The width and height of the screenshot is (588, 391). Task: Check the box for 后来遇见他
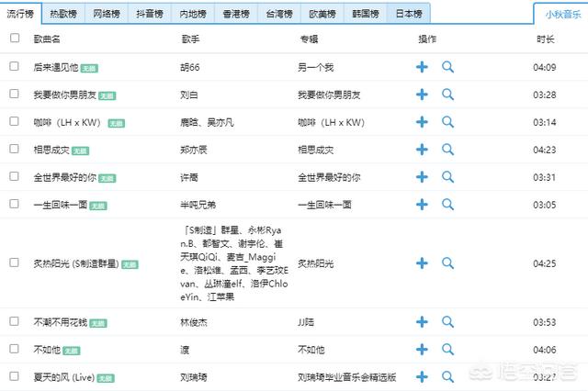pos(14,67)
